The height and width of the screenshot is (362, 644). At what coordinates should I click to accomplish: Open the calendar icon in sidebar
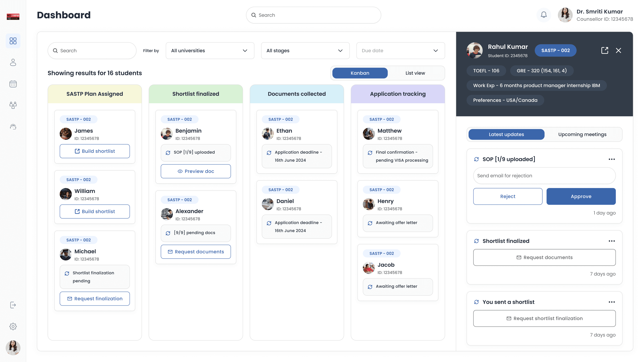point(13,84)
